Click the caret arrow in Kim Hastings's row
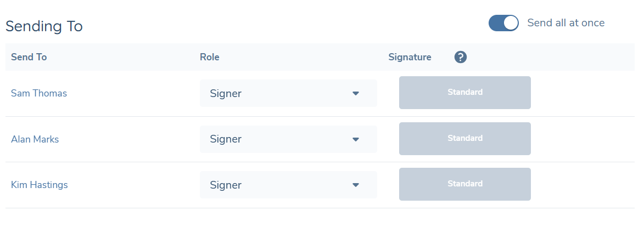Viewport: 644px width, 250px height. click(x=356, y=185)
